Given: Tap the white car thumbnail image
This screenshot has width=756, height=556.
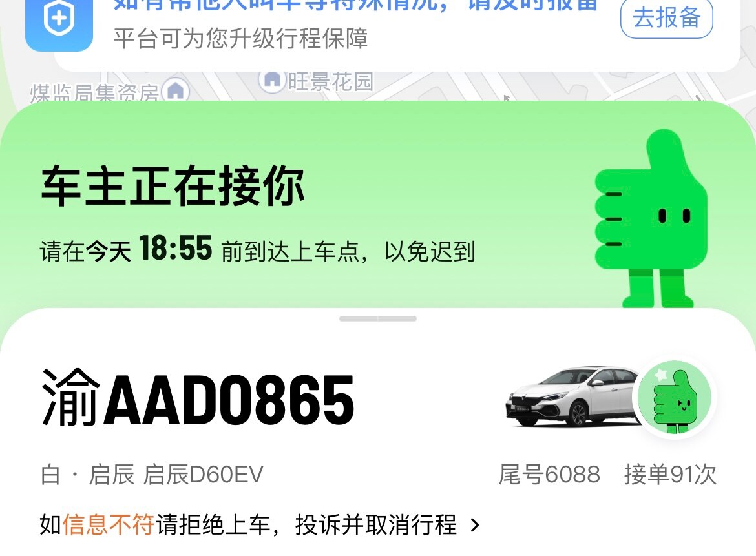Looking at the screenshot, I should (x=573, y=396).
